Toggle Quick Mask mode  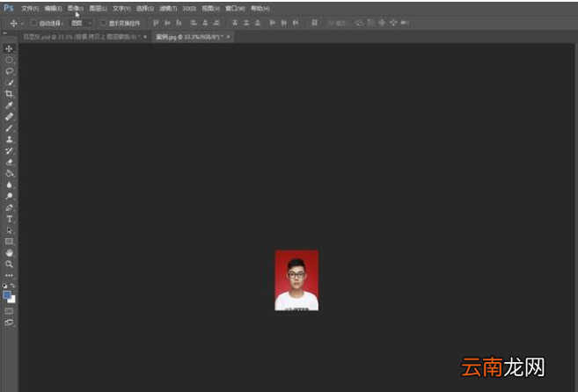[9, 311]
